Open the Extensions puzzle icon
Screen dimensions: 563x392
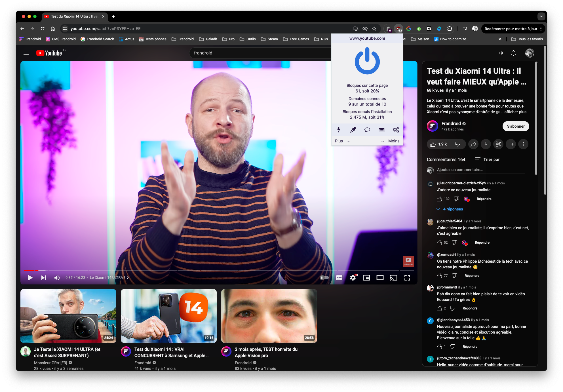point(449,29)
